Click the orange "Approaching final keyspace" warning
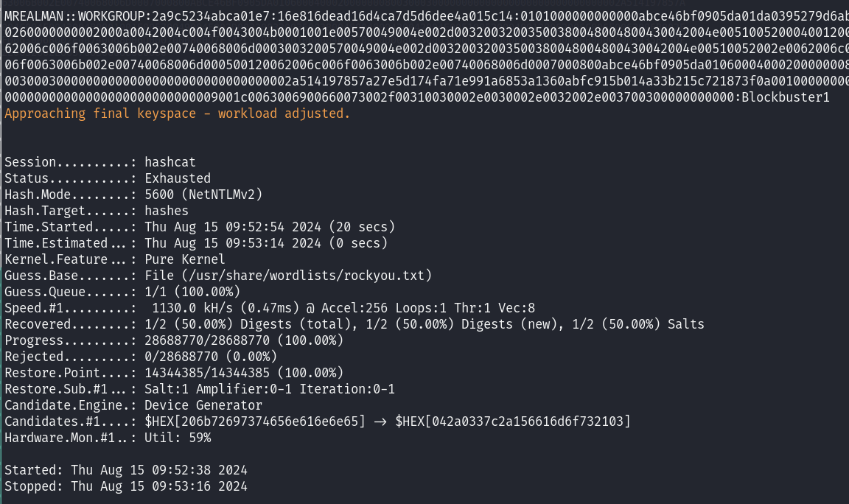The width and height of the screenshot is (849, 504). click(177, 114)
